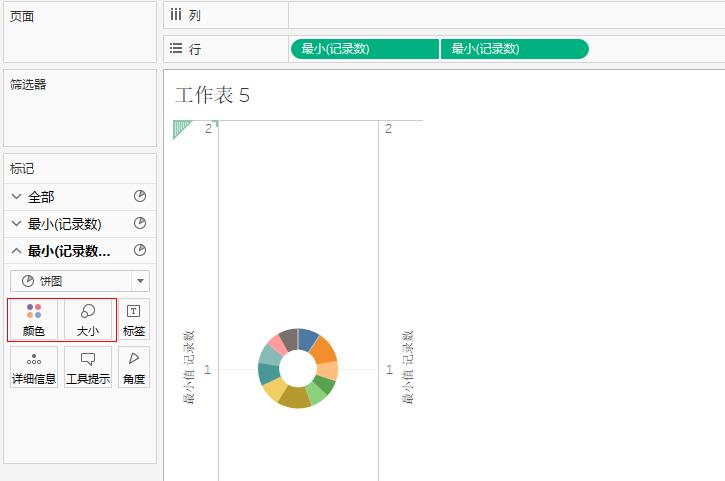Screen dimensions: 725x481
Task: Click the pie icon beside 最小(记录数) row
Action: (140, 223)
